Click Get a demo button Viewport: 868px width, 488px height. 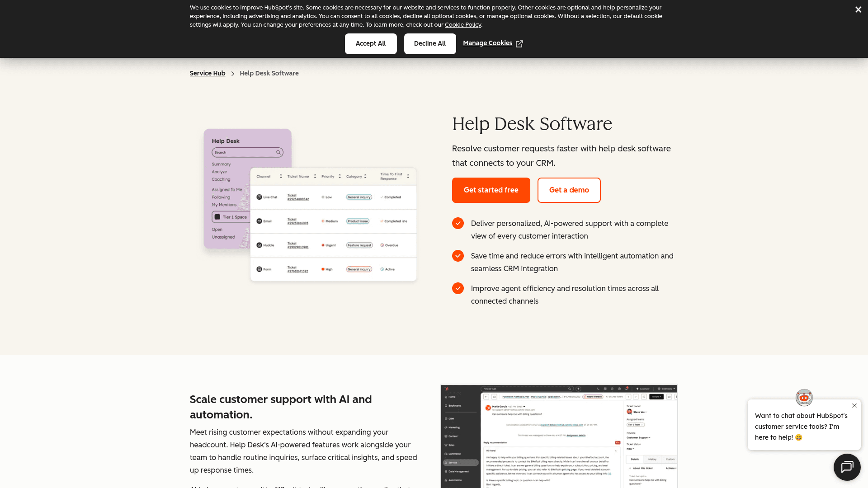coord(569,190)
